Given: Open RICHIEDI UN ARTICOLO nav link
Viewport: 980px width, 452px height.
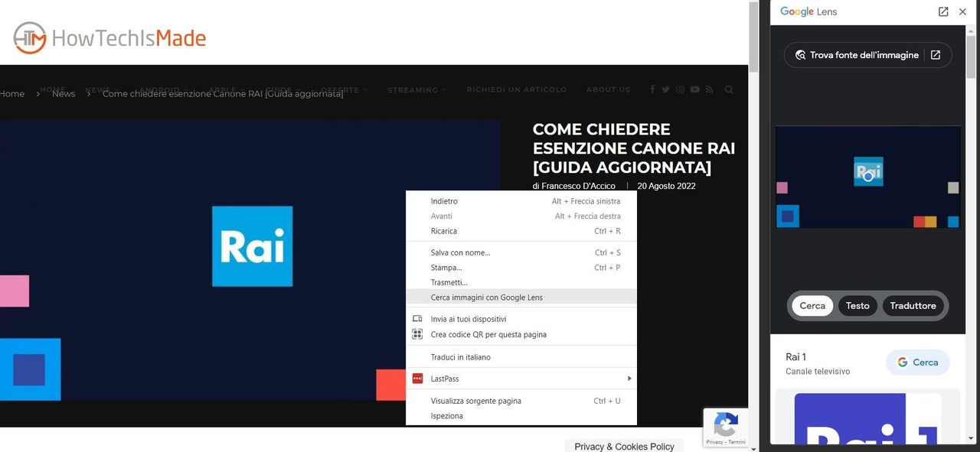Looking at the screenshot, I should point(517,89).
